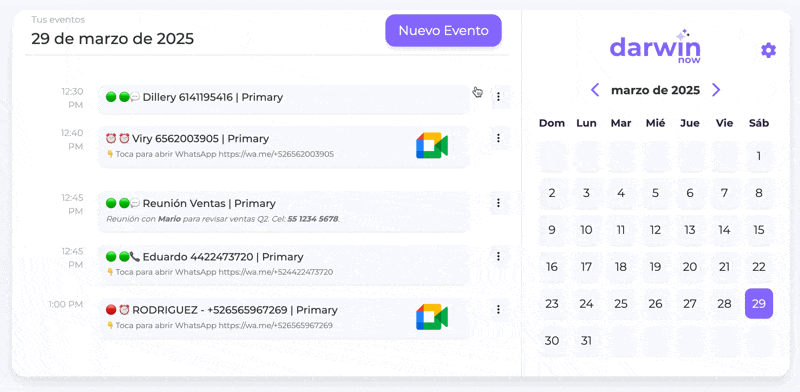Open three-dot menu for RODRIGUEZ event
800x392 pixels.
(x=498, y=309)
